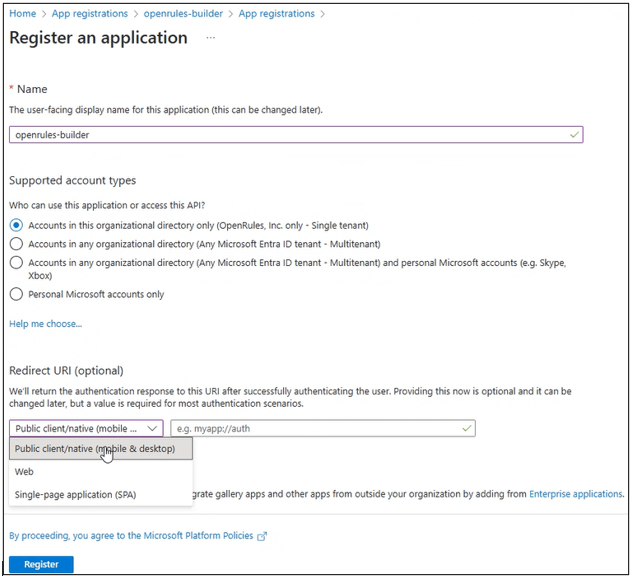
Task: Select Personal Microsoft accounts only
Action: [x=15, y=294]
